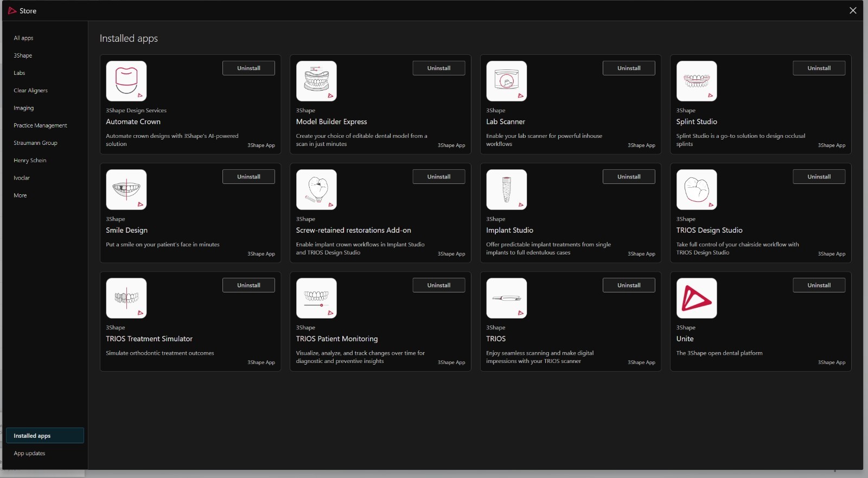
Task: Open the More category
Action: (x=20, y=195)
